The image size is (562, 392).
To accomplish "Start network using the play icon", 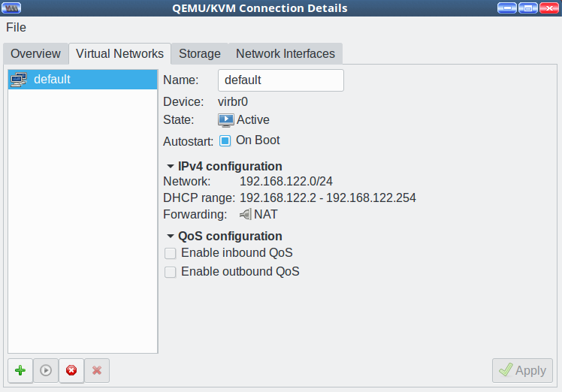I will pyautogui.click(x=46, y=370).
